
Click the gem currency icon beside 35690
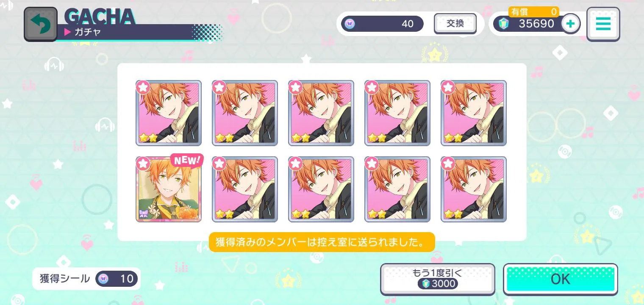pyautogui.click(x=503, y=24)
